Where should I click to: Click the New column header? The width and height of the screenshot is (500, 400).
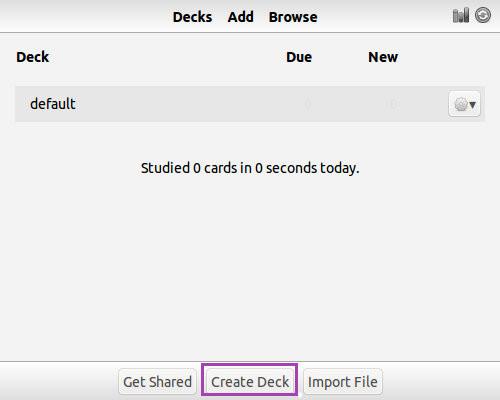click(x=383, y=57)
